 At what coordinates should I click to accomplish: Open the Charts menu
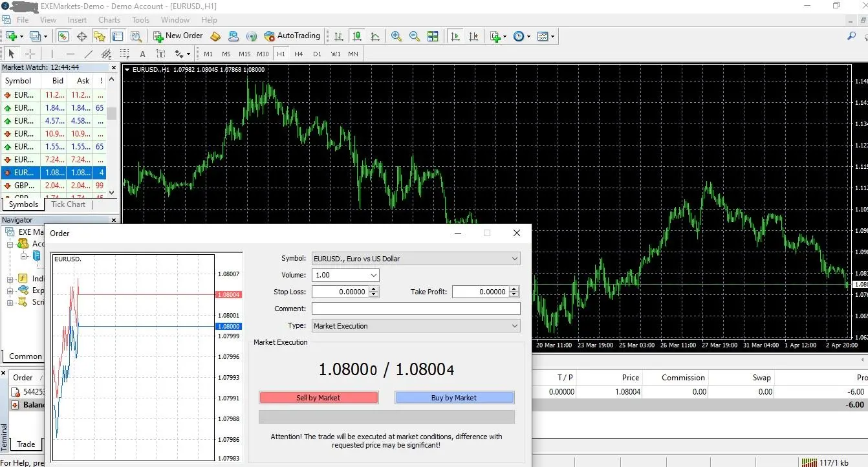(x=109, y=20)
